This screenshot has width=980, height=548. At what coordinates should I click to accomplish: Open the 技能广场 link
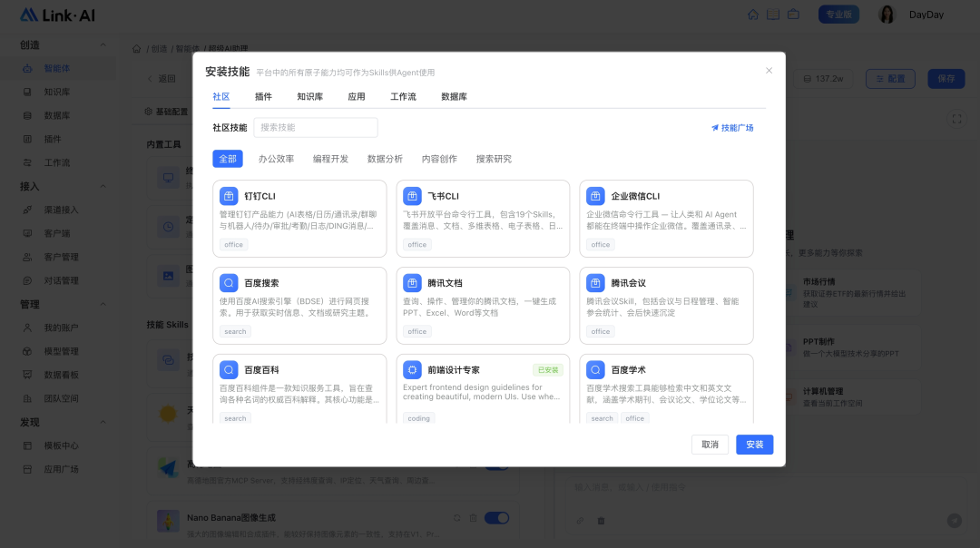[732, 127]
